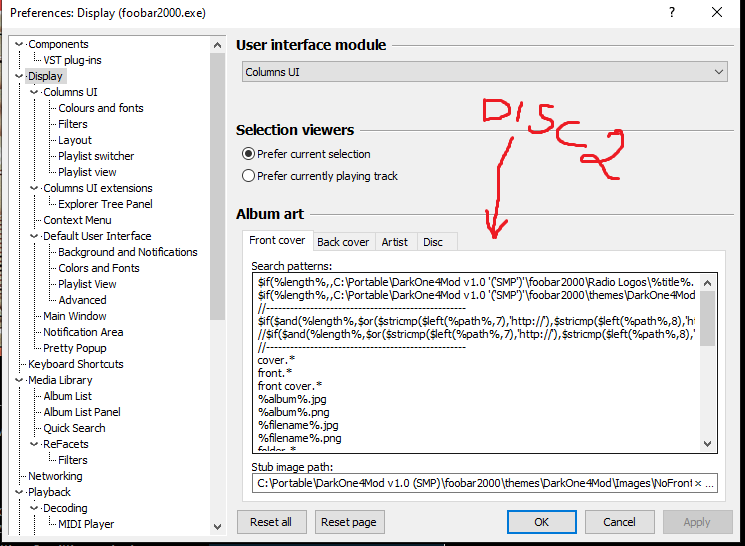
Task: Click search patterns scrollbar up arrow
Action: pyautogui.click(x=707, y=283)
